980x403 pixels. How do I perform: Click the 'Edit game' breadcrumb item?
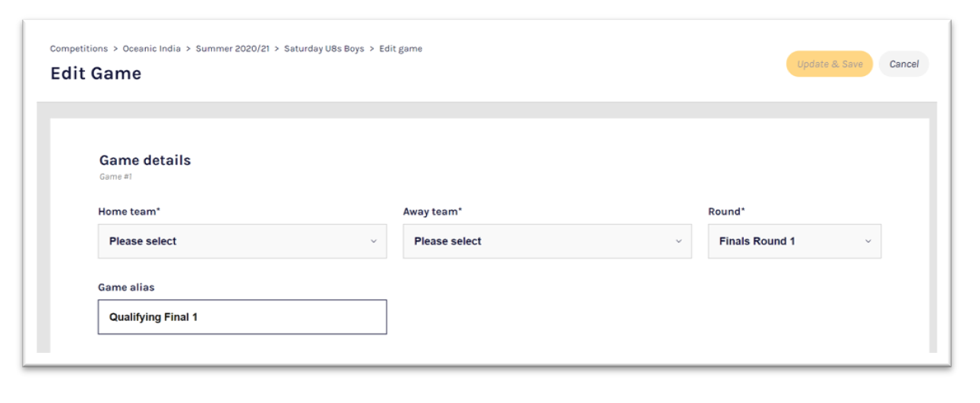[401, 49]
